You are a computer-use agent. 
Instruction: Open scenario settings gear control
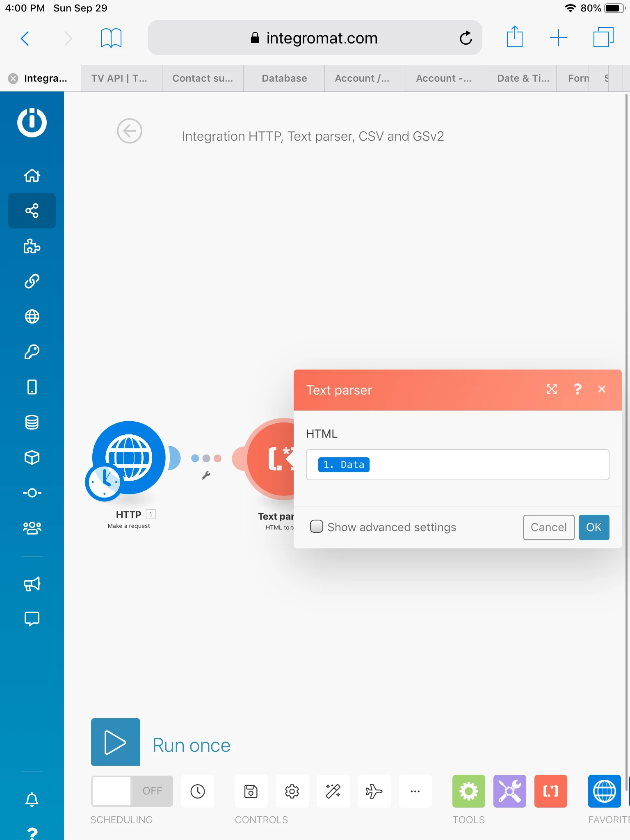pyautogui.click(x=292, y=791)
